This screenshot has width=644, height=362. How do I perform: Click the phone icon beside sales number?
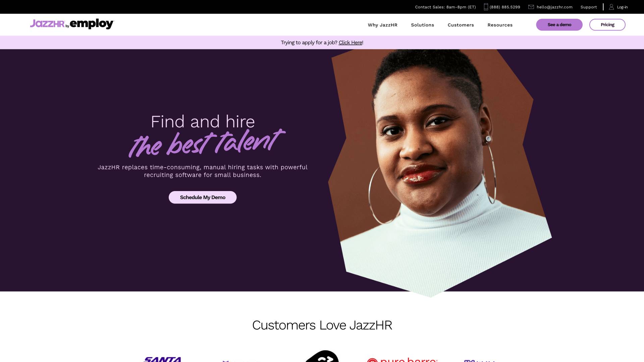486,7
